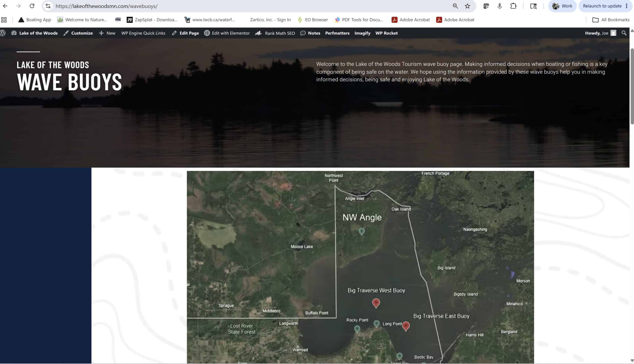This screenshot has width=634, height=364.
Task: Click the page vertical scrollbar
Action: coord(632,86)
